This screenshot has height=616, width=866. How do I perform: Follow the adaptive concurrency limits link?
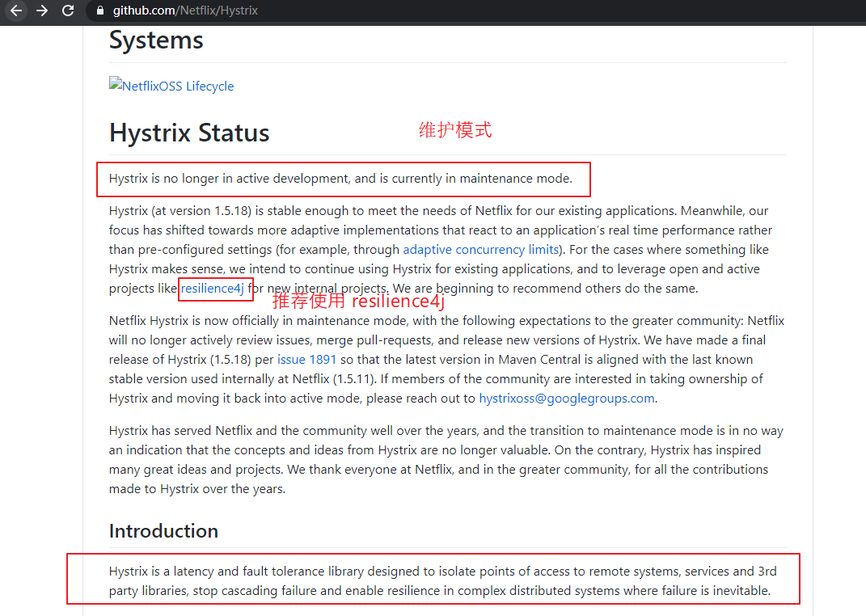[480, 250]
